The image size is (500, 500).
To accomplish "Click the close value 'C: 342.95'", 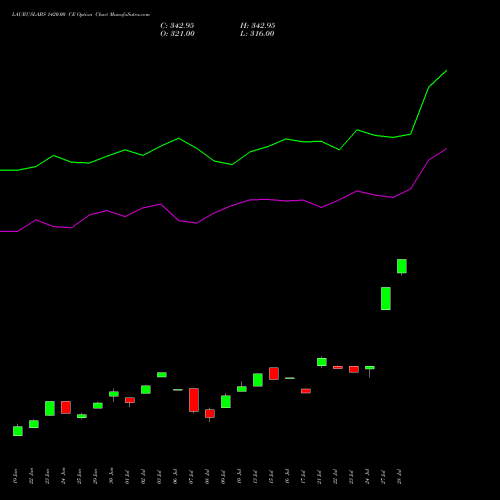I will click(x=177, y=26).
